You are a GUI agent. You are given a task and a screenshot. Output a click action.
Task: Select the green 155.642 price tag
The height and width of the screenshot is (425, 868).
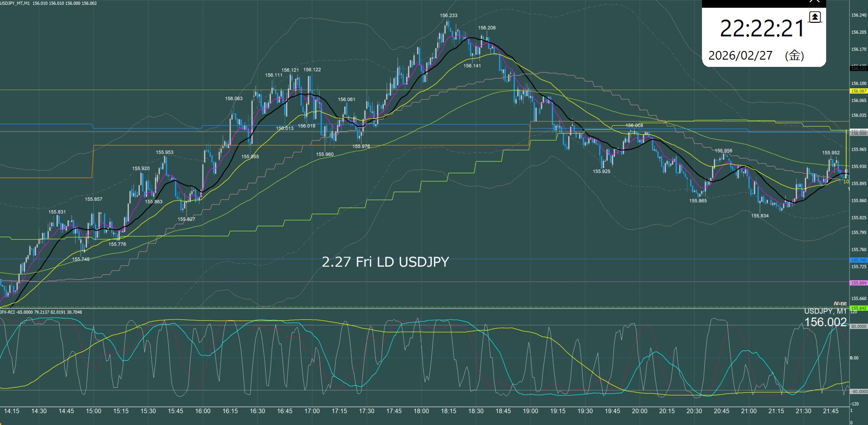858,309
